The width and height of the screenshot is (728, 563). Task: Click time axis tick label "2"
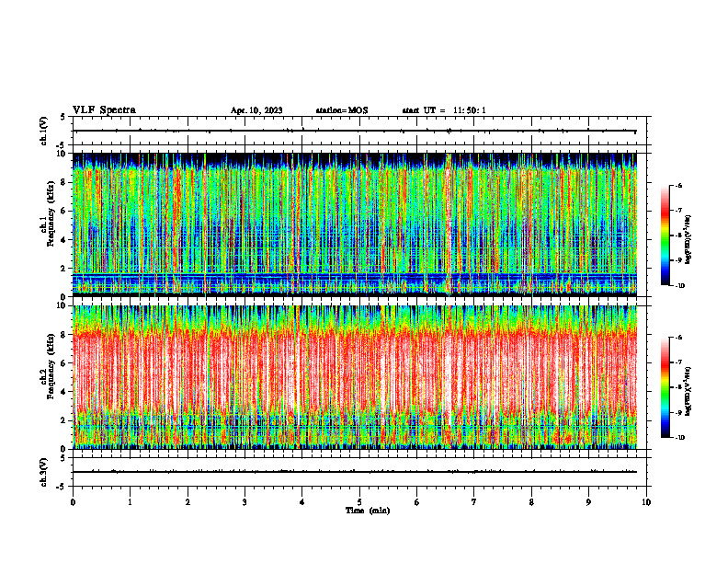coord(188,502)
